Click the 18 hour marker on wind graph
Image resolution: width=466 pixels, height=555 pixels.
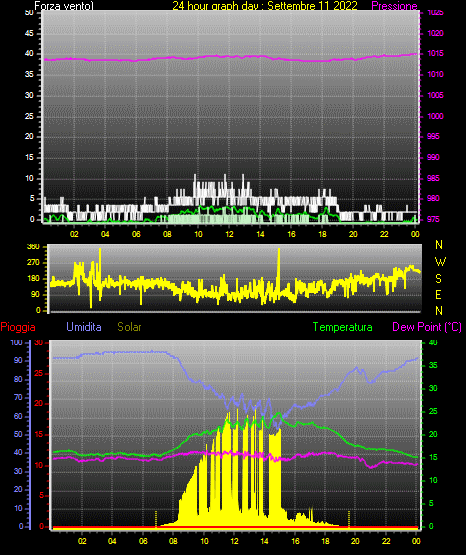322,234
